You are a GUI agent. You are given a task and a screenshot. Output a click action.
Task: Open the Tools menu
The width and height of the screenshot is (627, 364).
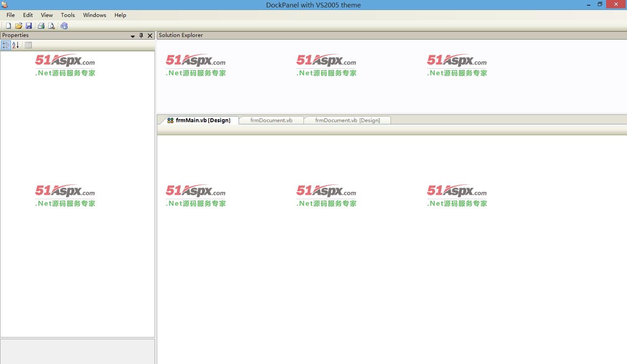[68, 15]
